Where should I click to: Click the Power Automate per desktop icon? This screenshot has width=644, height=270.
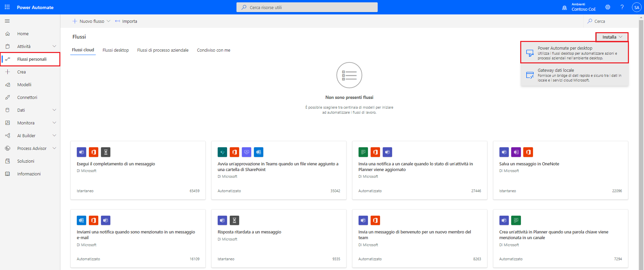click(x=530, y=53)
